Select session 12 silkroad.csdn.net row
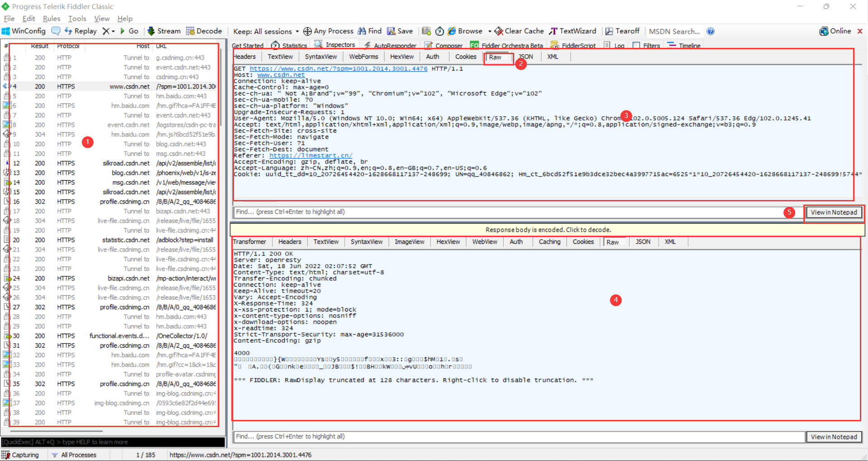This screenshot has height=461, width=868. 110,163
